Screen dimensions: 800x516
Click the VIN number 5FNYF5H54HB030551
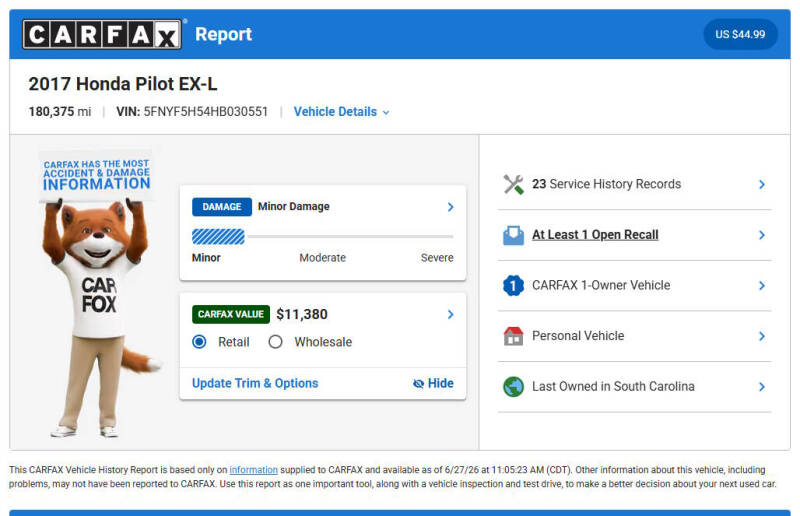(x=206, y=112)
